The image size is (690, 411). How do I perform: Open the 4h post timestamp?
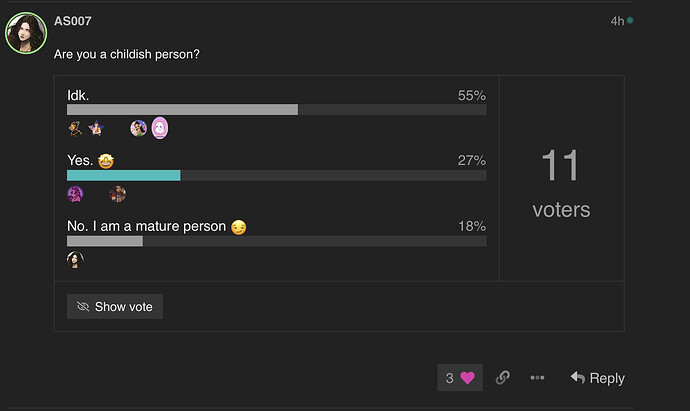(x=617, y=21)
